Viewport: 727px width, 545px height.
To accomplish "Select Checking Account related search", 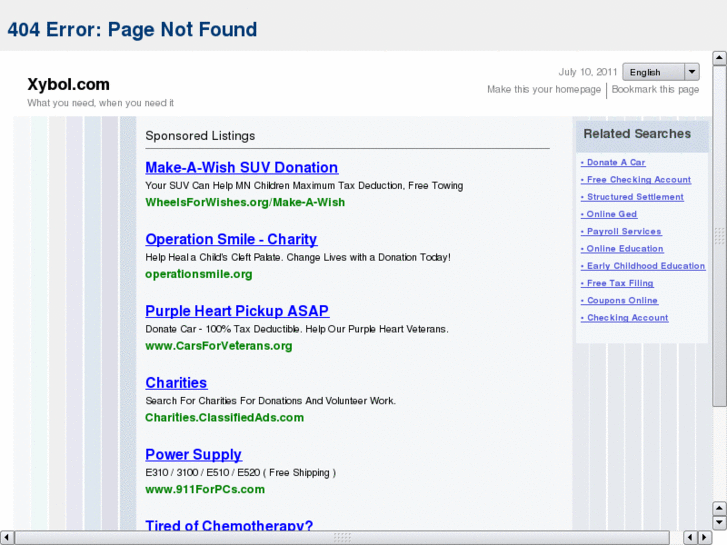I will (x=624, y=318).
